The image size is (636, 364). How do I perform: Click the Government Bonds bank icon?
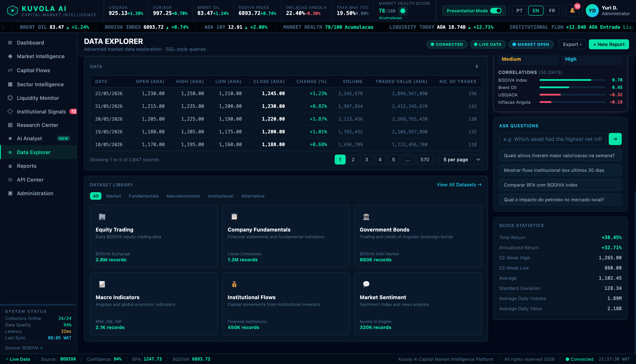click(366, 217)
